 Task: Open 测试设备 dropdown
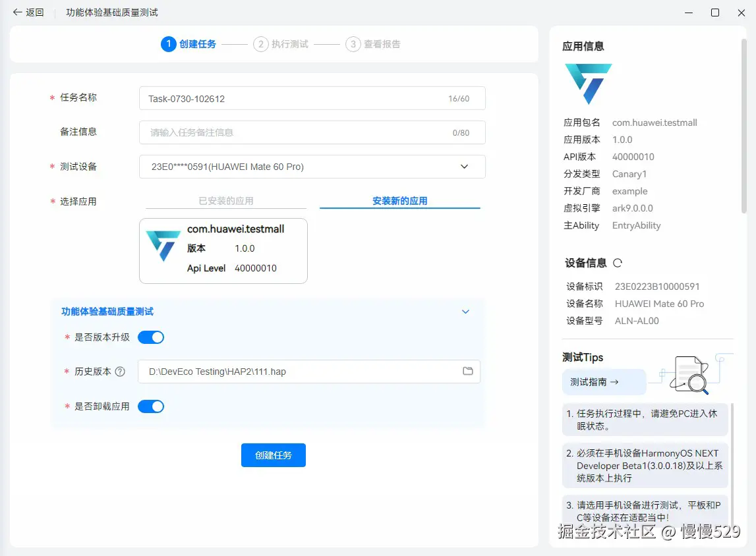coord(312,167)
